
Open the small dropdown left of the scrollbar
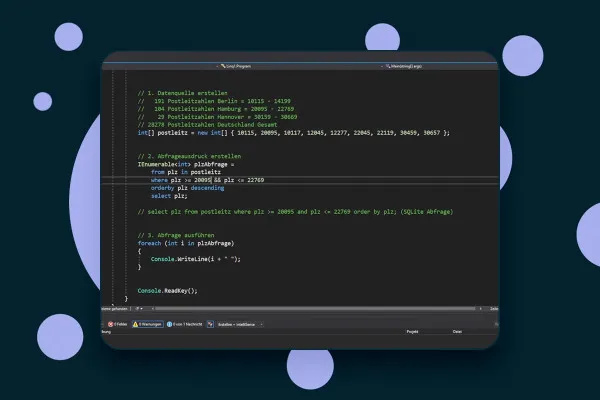point(139,309)
